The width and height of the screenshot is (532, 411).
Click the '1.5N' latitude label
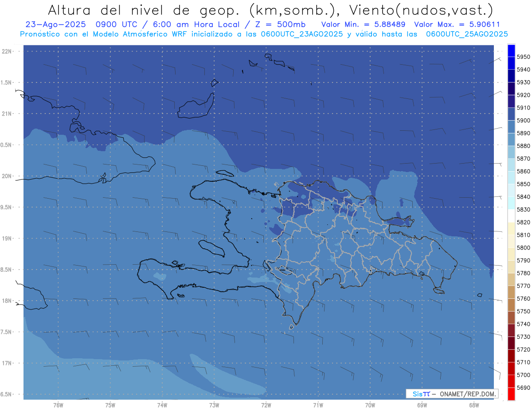(x=7, y=82)
